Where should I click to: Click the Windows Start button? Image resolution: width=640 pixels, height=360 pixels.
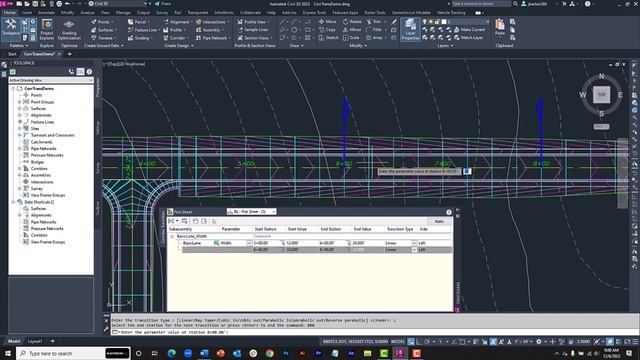pyautogui.click(x=8, y=353)
